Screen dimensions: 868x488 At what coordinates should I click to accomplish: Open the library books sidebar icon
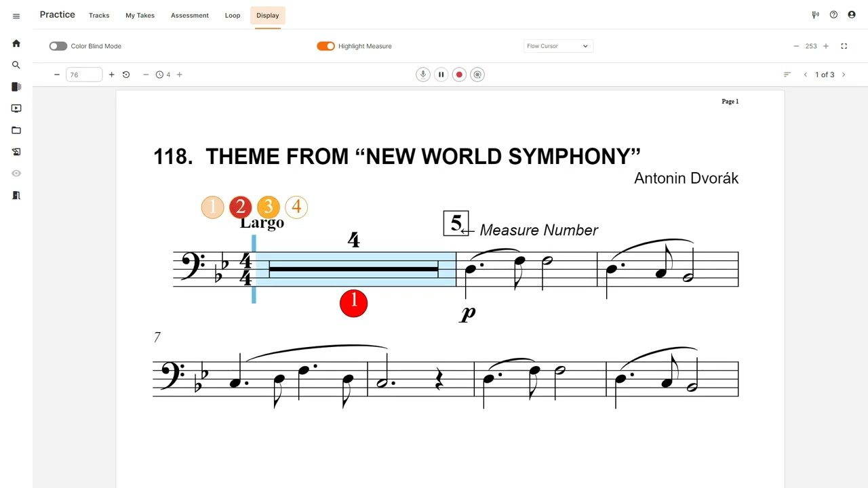tap(16, 87)
